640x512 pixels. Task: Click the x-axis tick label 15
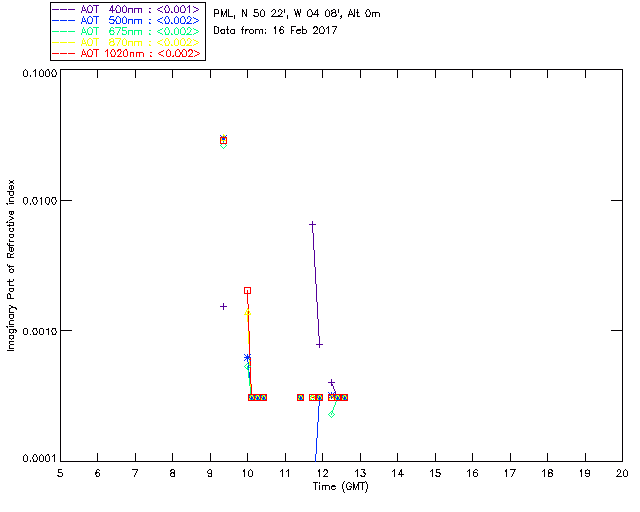pos(435,474)
